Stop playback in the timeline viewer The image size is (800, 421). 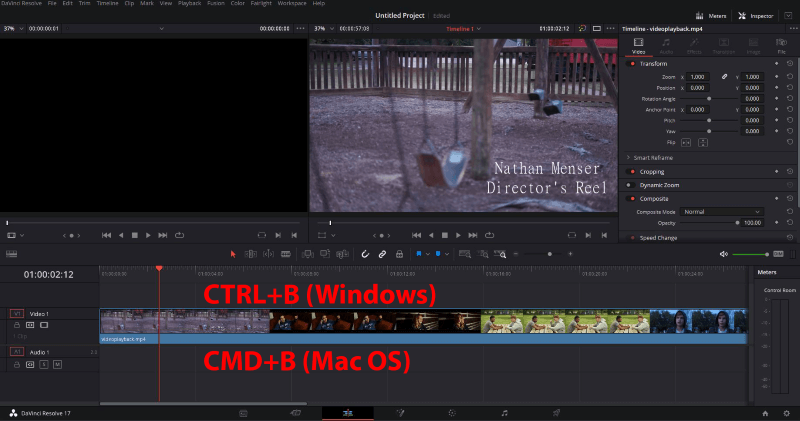(444, 235)
